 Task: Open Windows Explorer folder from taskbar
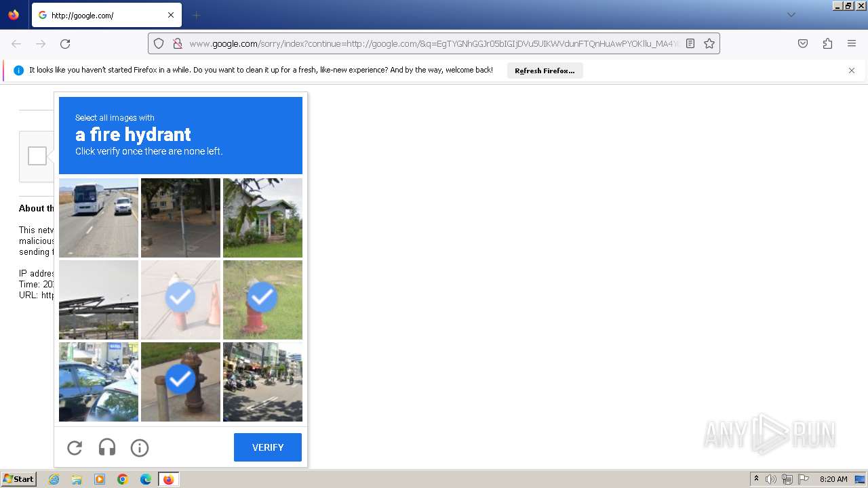click(x=77, y=479)
